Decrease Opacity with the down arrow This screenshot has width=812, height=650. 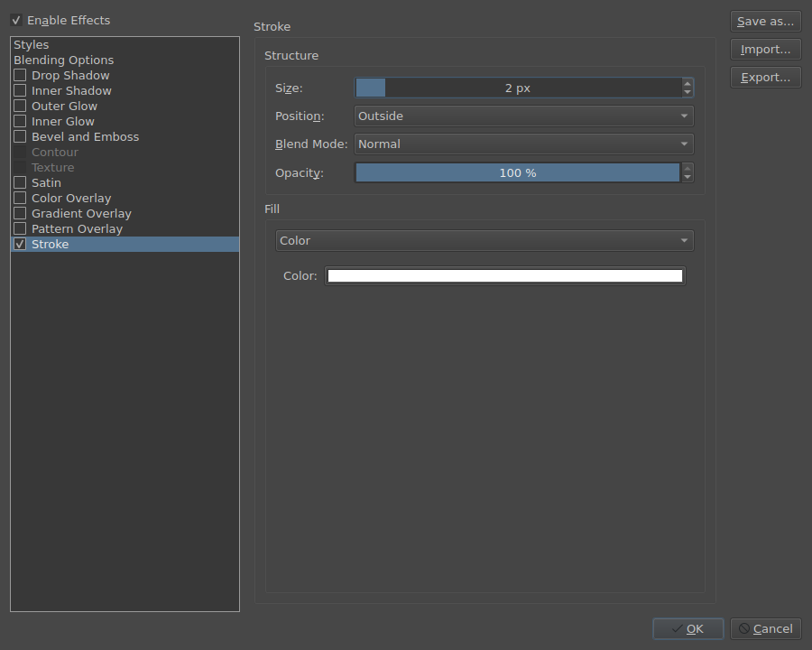[687, 177]
